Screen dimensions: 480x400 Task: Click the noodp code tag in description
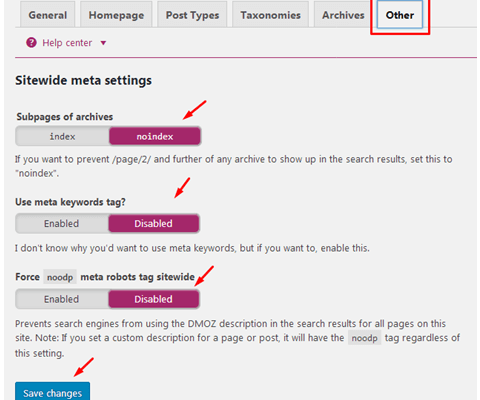(x=365, y=338)
